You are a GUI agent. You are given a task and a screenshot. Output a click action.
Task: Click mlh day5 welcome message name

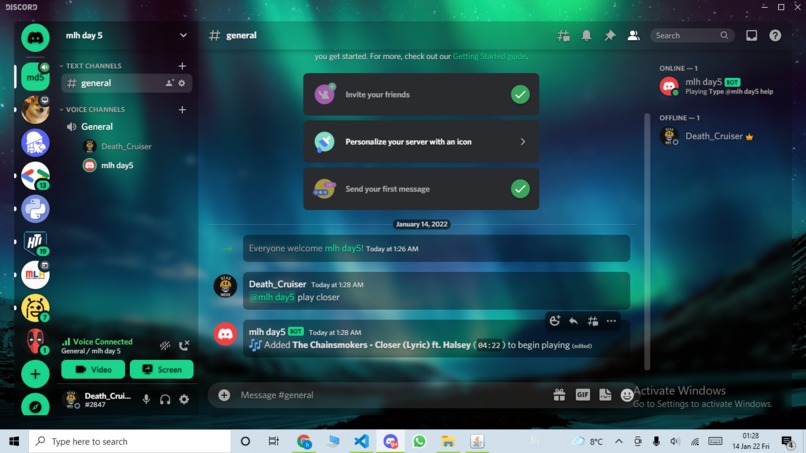pyautogui.click(x=343, y=248)
